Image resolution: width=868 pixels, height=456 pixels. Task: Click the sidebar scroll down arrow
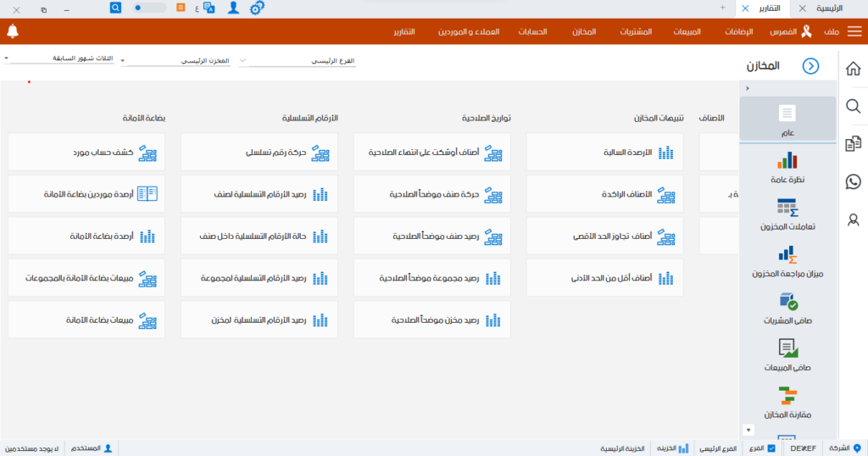coord(748,430)
